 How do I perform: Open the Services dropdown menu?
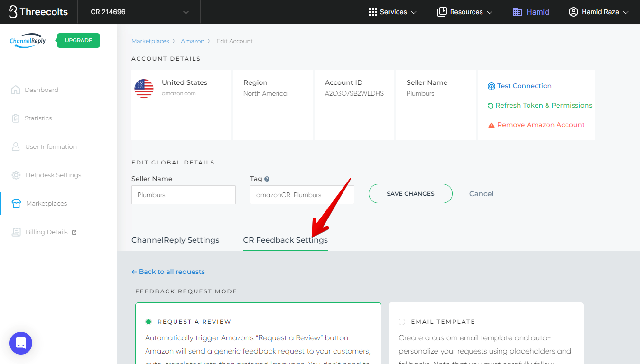tap(393, 12)
